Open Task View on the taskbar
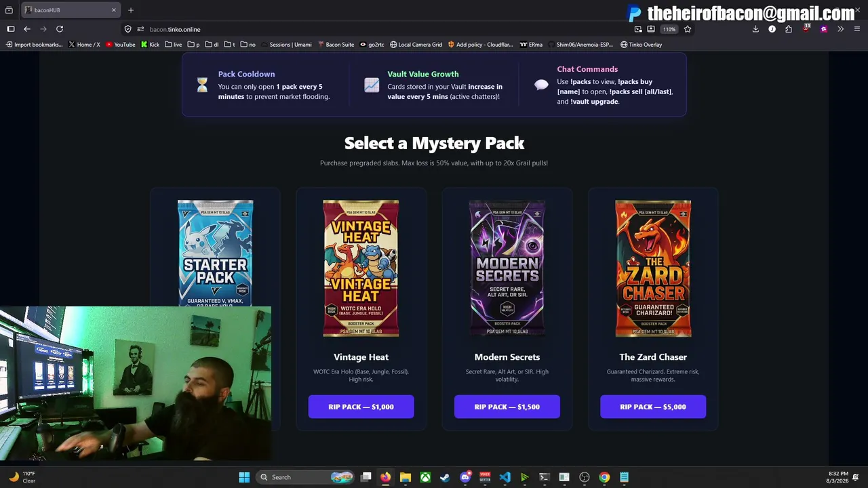Image resolution: width=868 pixels, height=488 pixels. tap(366, 477)
